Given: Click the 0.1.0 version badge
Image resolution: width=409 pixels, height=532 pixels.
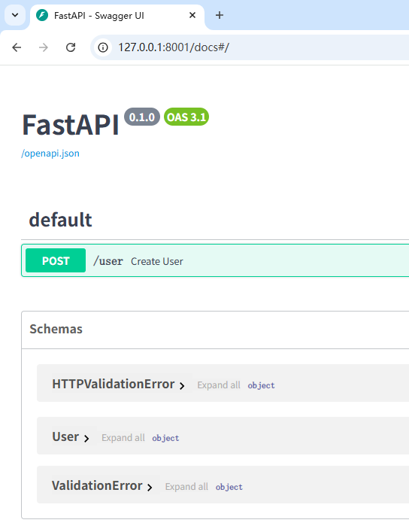Looking at the screenshot, I should click(x=142, y=117).
